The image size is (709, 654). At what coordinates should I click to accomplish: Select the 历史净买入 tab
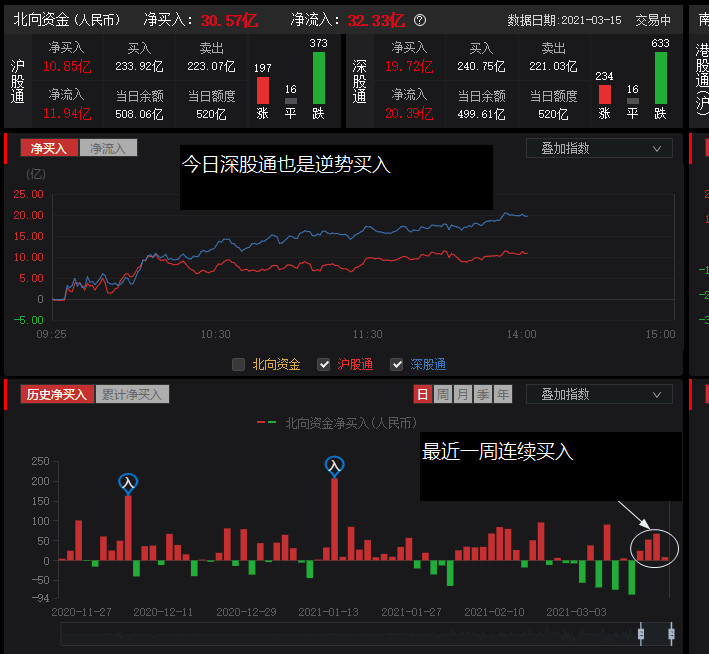click(57, 394)
